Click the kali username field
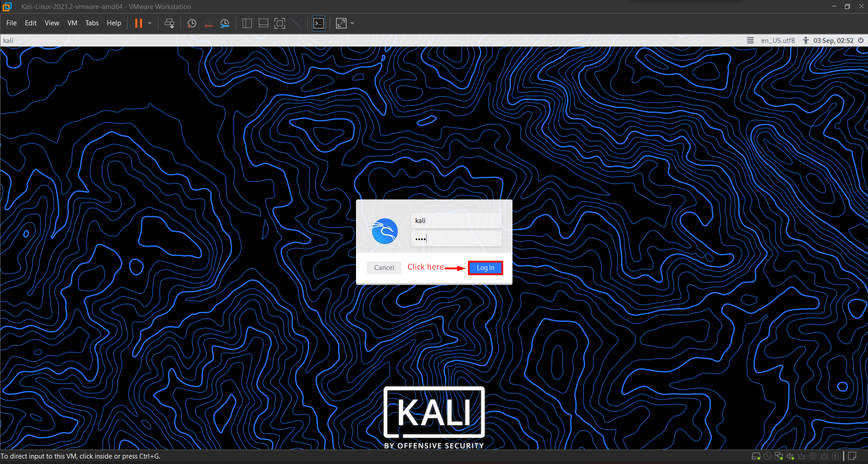This screenshot has width=868, height=464. 456,221
